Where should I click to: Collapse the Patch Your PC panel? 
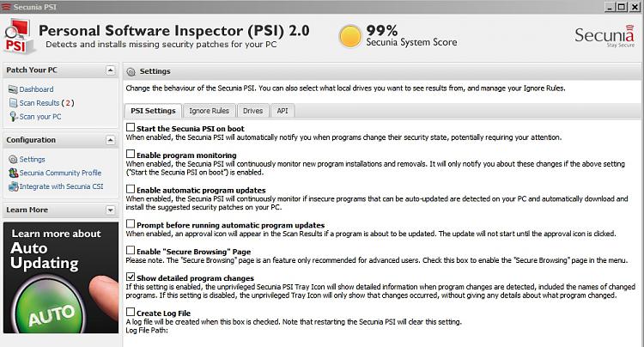tap(110, 70)
